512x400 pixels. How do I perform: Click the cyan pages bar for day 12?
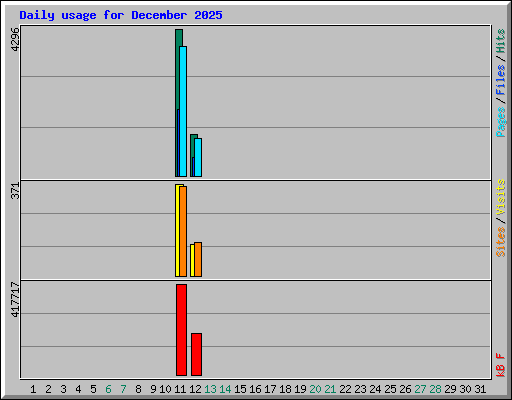click(x=198, y=157)
